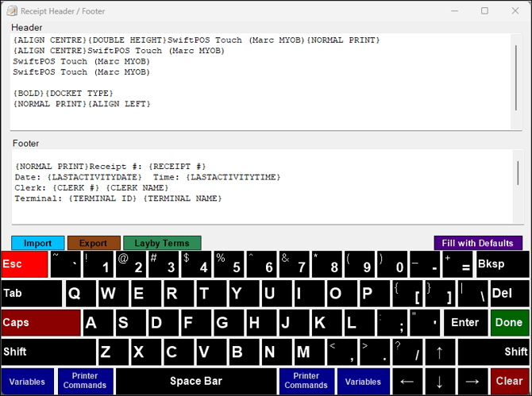Tap the T key
Image resolution: width=532 pixels, height=396 pixels.
point(212,294)
